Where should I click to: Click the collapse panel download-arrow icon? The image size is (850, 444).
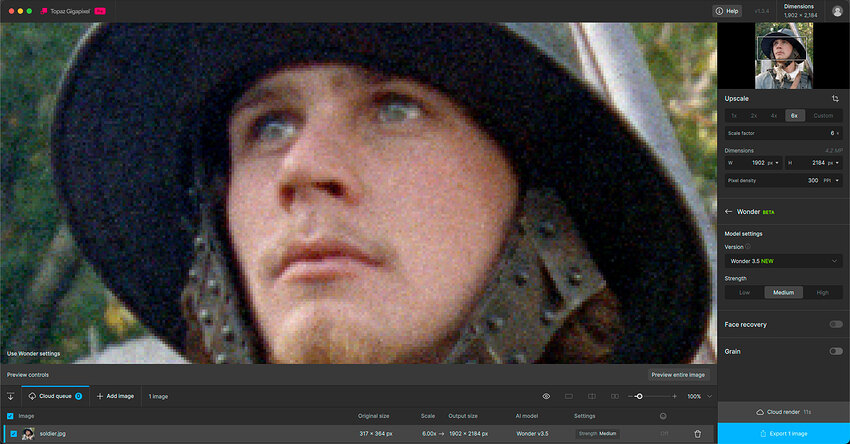(x=10, y=396)
